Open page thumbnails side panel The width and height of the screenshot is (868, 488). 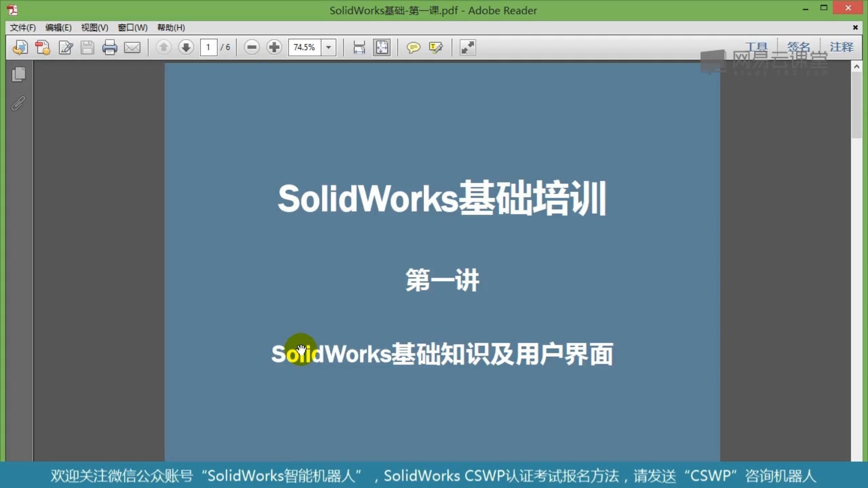[19, 75]
